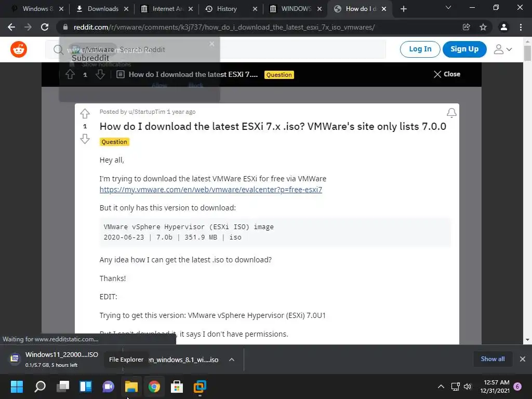Click the Windows11 ISO download item icon

pyautogui.click(x=15, y=358)
